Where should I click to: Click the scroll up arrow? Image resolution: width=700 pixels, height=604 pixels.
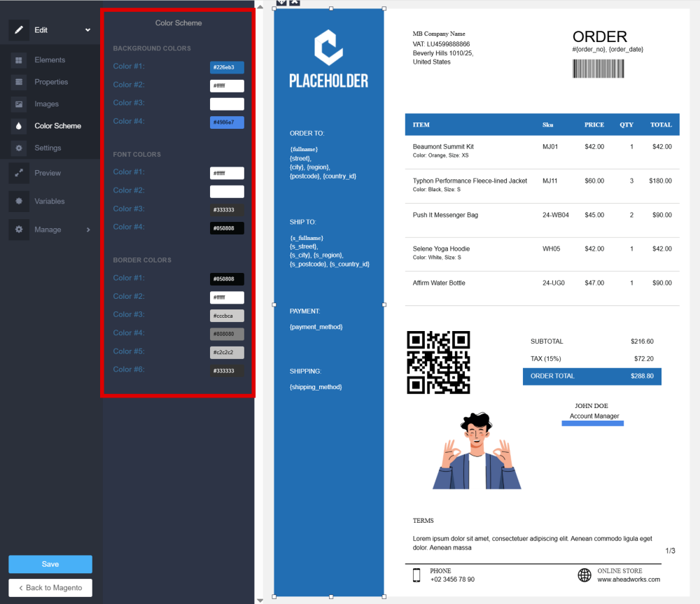click(260, 7)
